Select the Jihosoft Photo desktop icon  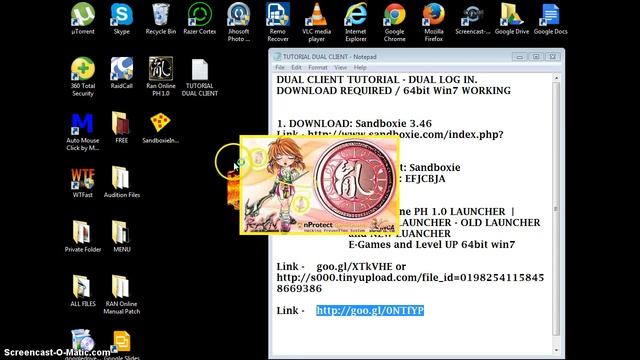[239, 22]
